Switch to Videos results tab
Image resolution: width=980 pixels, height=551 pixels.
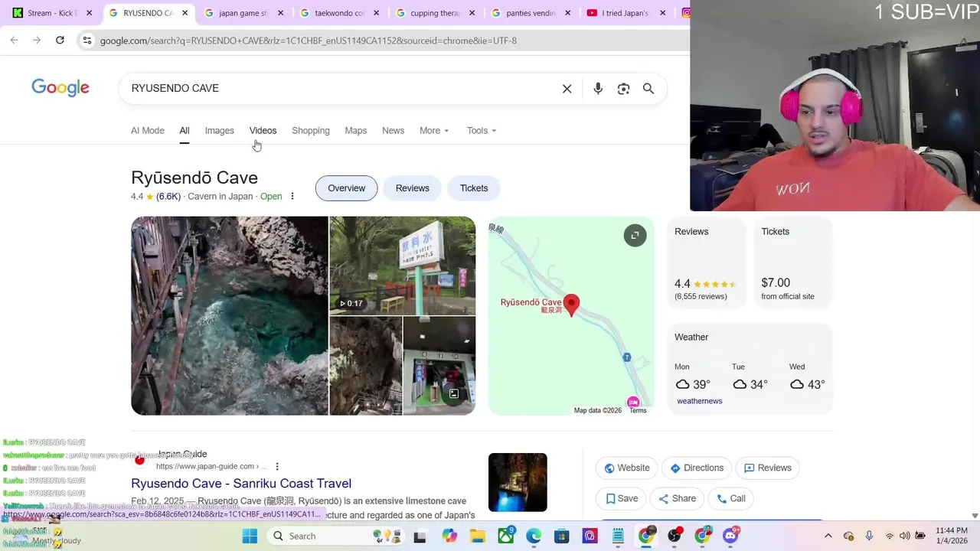pos(263,131)
